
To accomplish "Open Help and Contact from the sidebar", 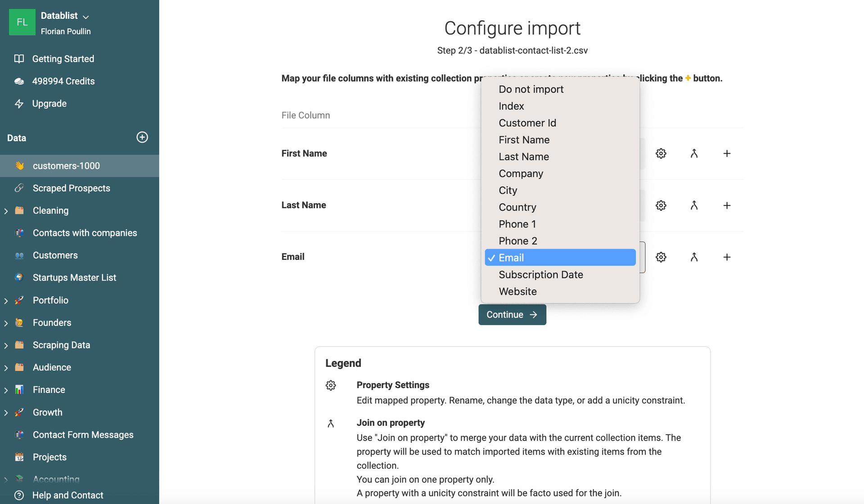I will 67,495.
